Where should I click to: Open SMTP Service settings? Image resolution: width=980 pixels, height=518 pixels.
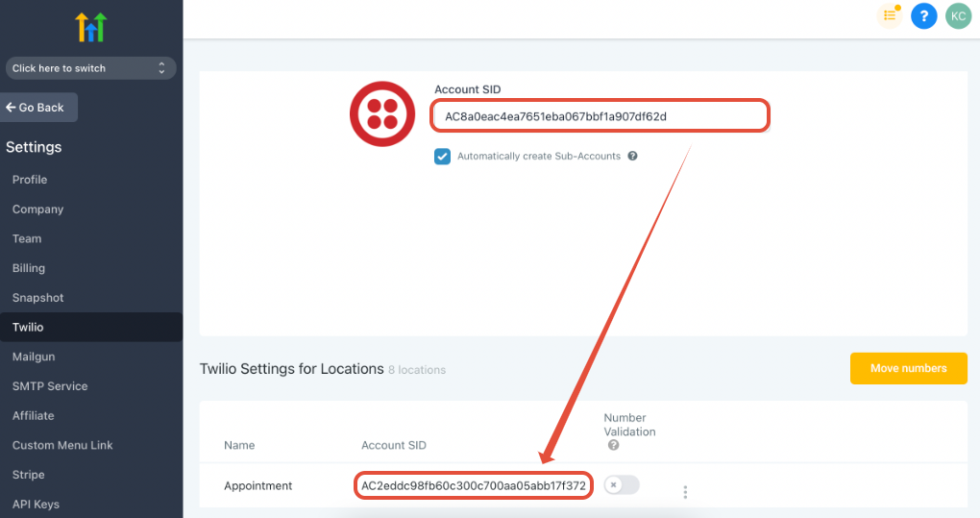click(x=50, y=386)
